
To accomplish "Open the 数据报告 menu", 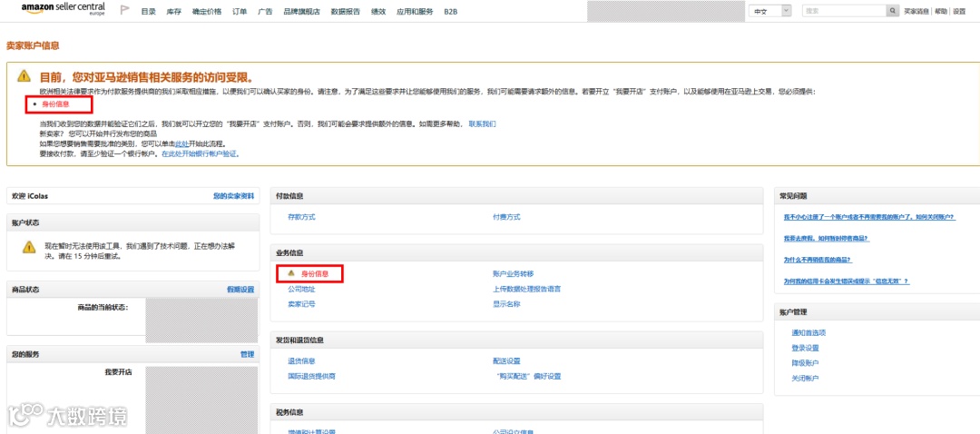I will pyautogui.click(x=346, y=11).
